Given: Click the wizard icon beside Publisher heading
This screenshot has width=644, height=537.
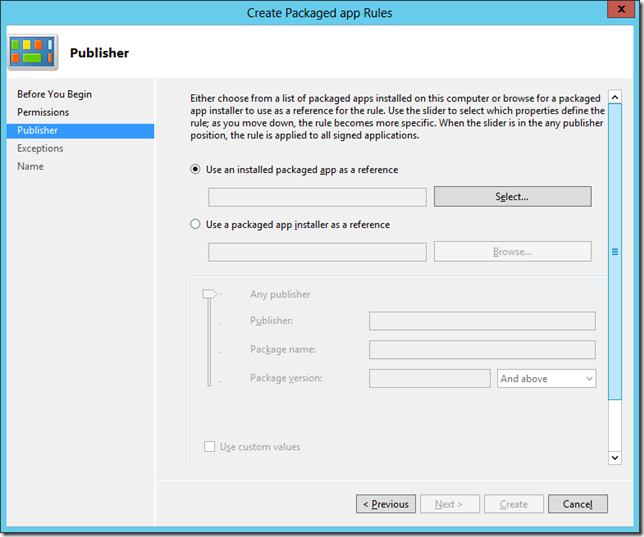Looking at the screenshot, I should [34, 52].
